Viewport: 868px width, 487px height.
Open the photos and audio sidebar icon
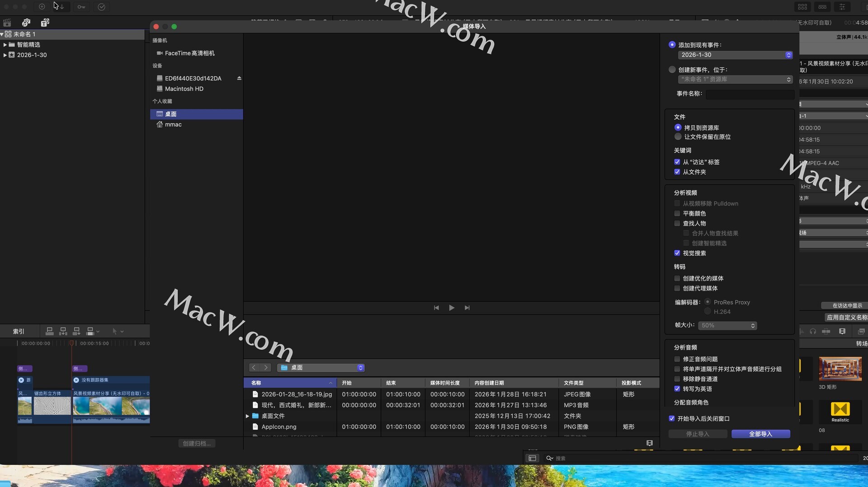click(26, 23)
